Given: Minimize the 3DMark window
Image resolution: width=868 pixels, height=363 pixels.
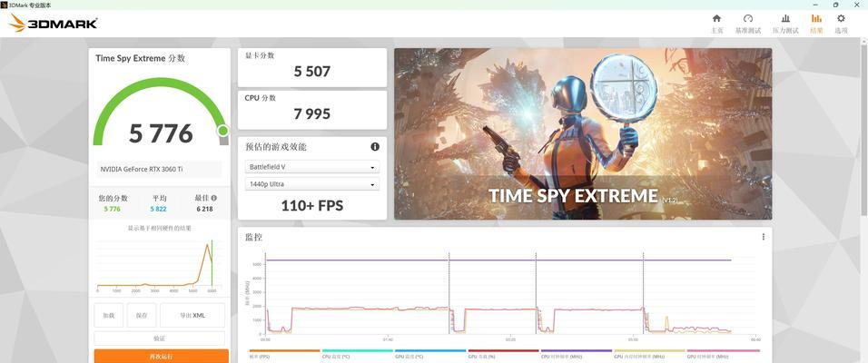Looking at the screenshot, I should [x=814, y=5].
